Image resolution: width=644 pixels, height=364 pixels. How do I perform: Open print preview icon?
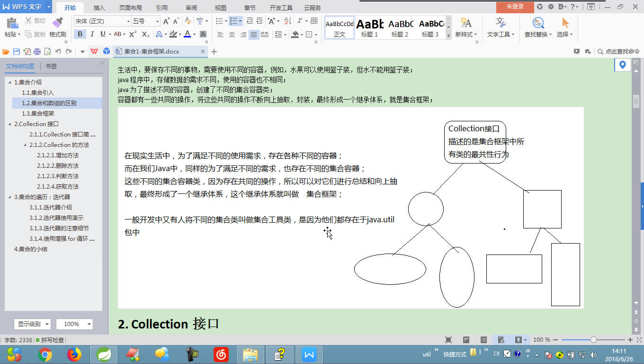tap(47, 52)
